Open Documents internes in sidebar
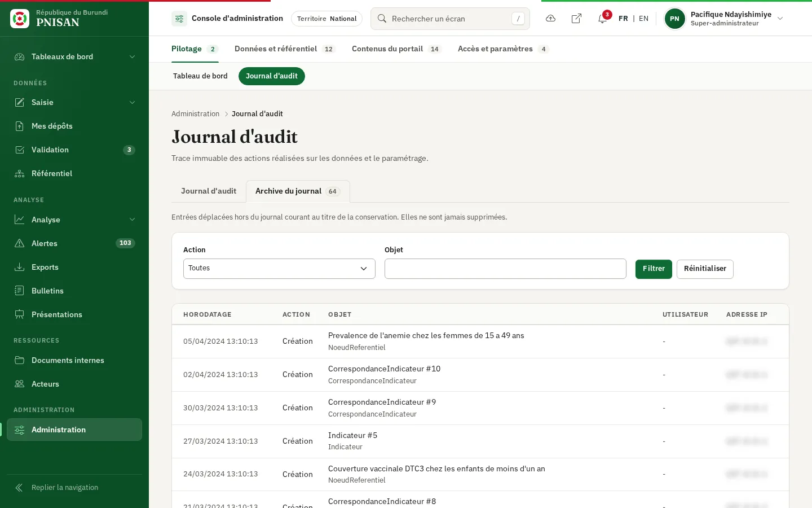Viewport: 812px width, 508px height. pos(74,360)
